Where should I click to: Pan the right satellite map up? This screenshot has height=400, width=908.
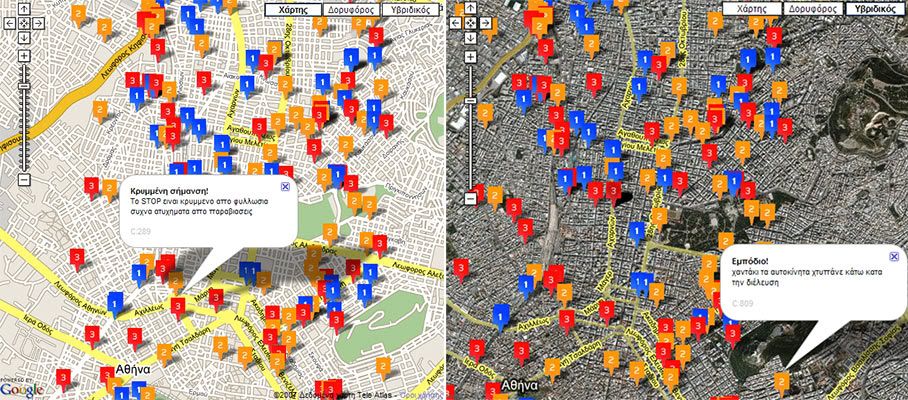pos(471,9)
